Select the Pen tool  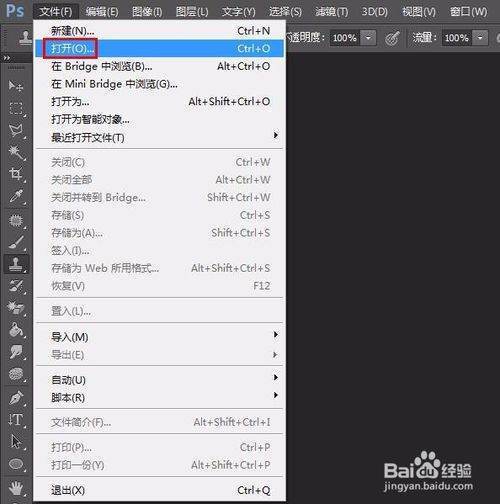16,398
